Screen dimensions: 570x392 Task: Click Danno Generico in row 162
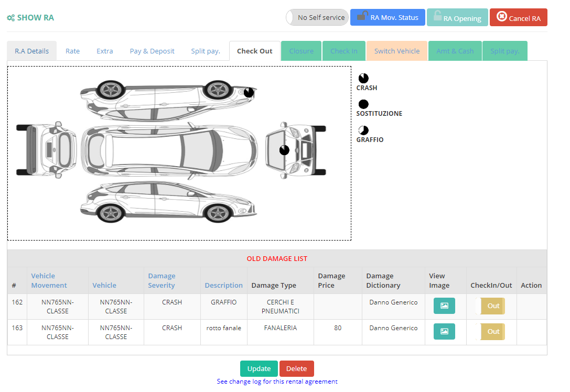[x=393, y=302]
